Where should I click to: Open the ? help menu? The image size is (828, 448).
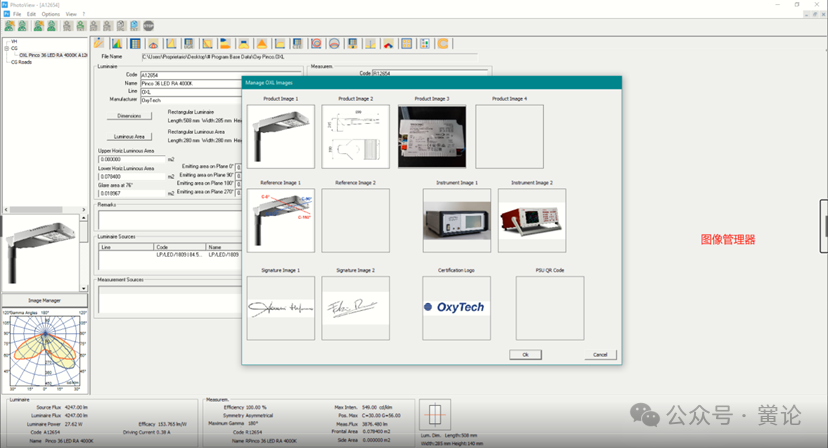tap(83, 14)
